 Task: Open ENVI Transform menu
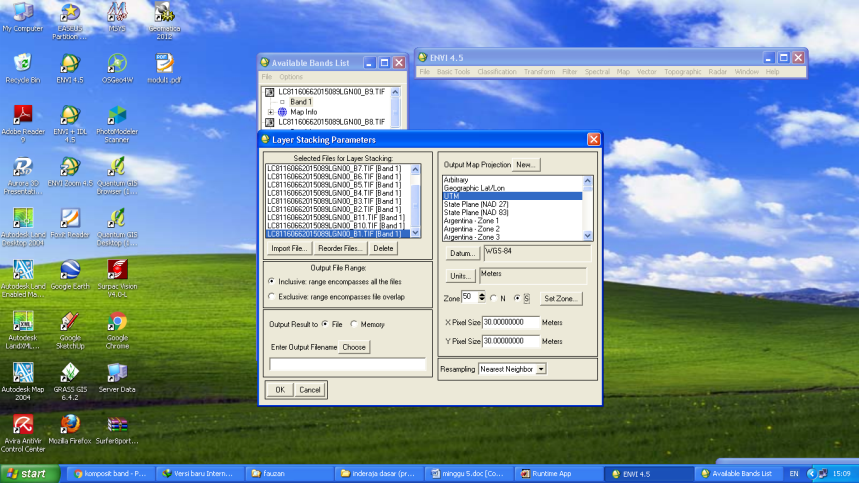(539, 72)
